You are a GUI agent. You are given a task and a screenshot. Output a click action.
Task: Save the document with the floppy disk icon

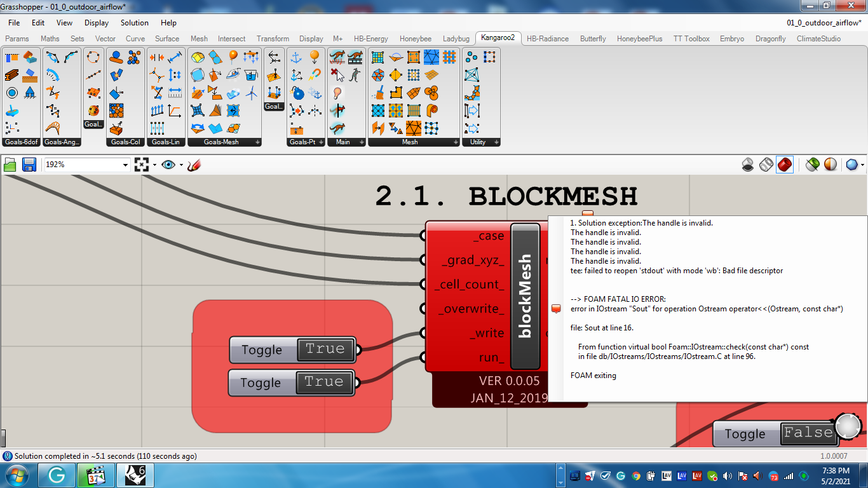tap(29, 165)
